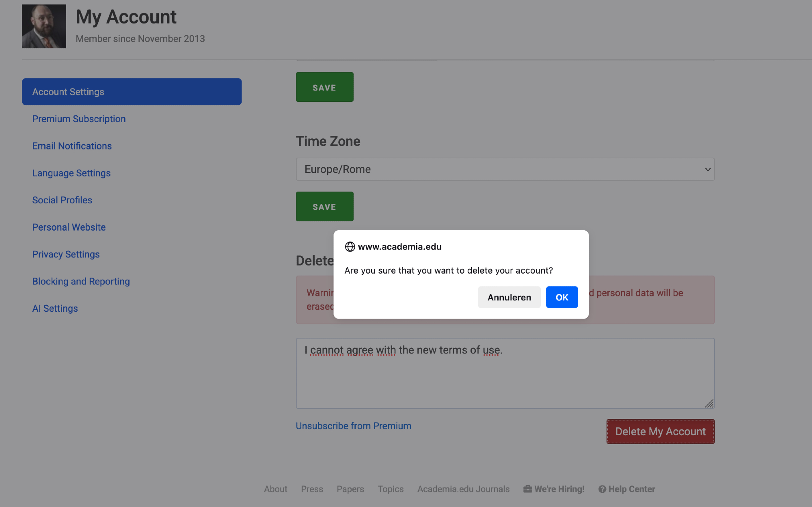Image resolution: width=812 pixels, height=507 pixels.
Task: Open AI Settings sidebar item
Action: pos(55,309)
